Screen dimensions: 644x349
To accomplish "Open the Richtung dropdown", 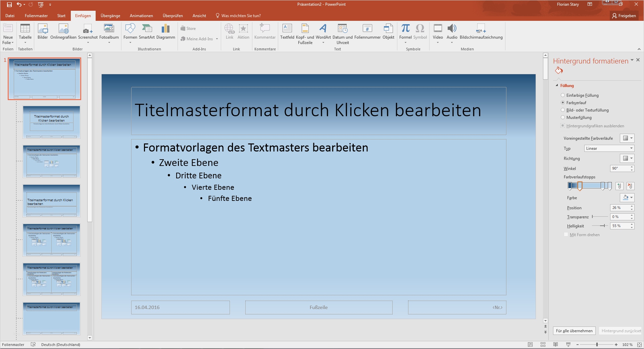I will pyautogui.click(x=627, y=158).
